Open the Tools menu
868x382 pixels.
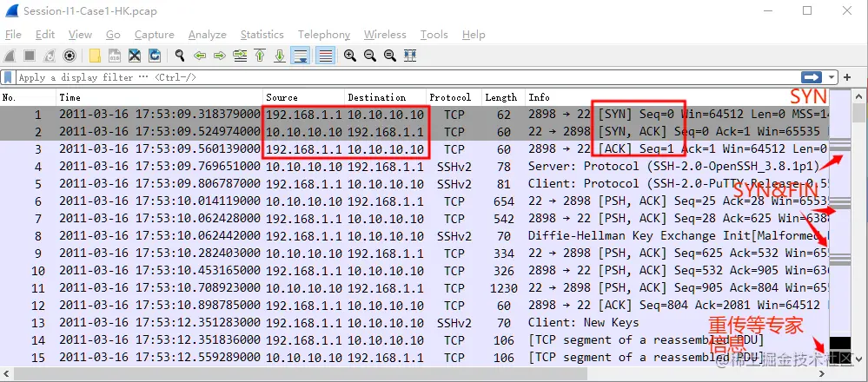click(434, 35)
